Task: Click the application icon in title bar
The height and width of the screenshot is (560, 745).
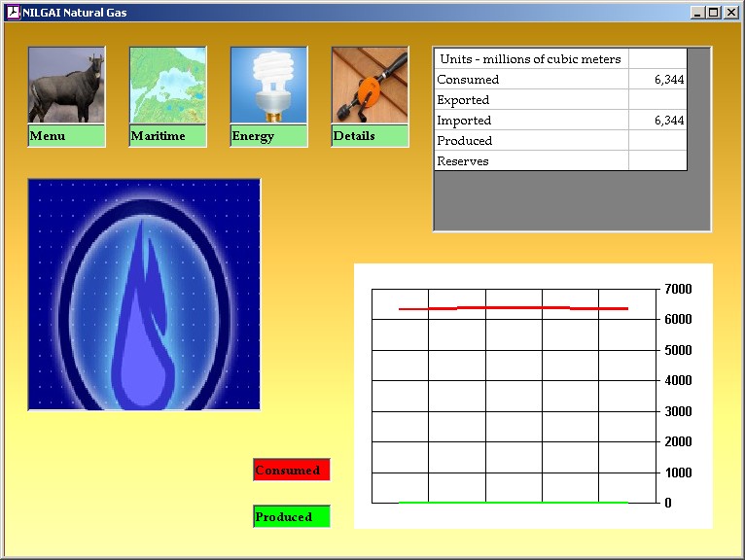Action: (x=13, y=13)
